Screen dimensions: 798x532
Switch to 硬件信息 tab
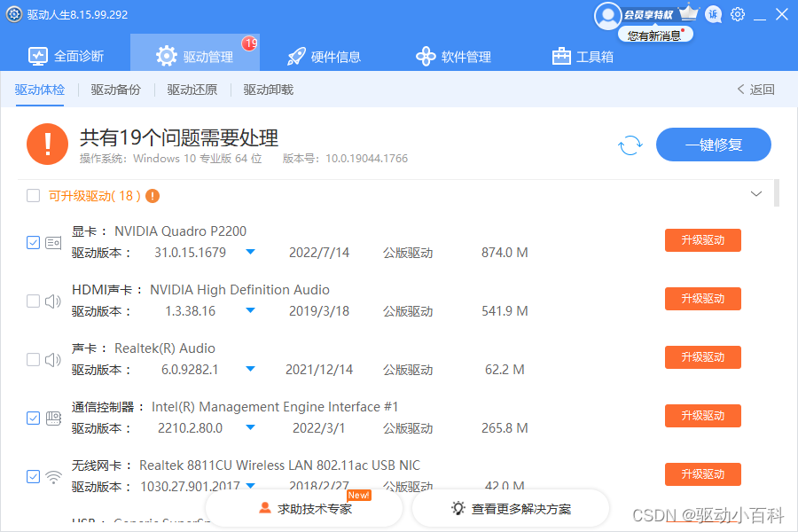pos(324,57)
